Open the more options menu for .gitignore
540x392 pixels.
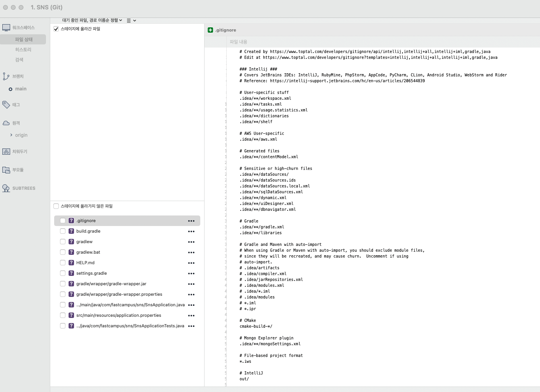[x=191, y=221]
